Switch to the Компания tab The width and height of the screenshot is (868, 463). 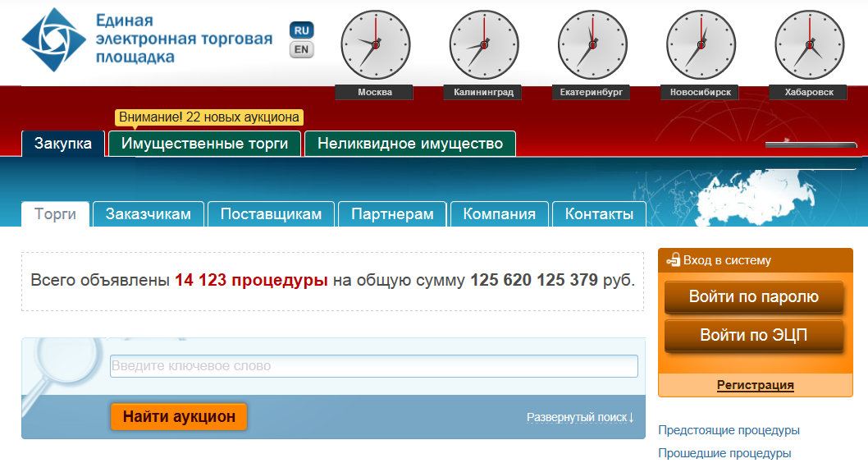point(500,213)
